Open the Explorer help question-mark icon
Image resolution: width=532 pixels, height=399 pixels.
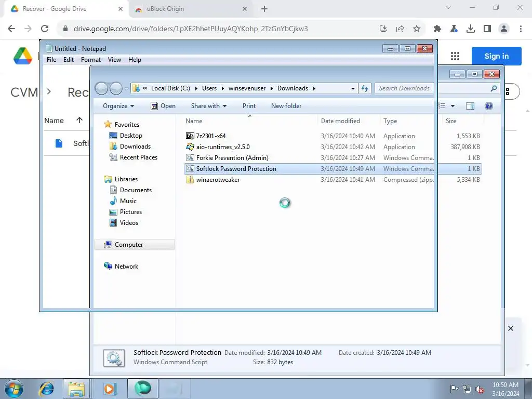click(488, 106)
